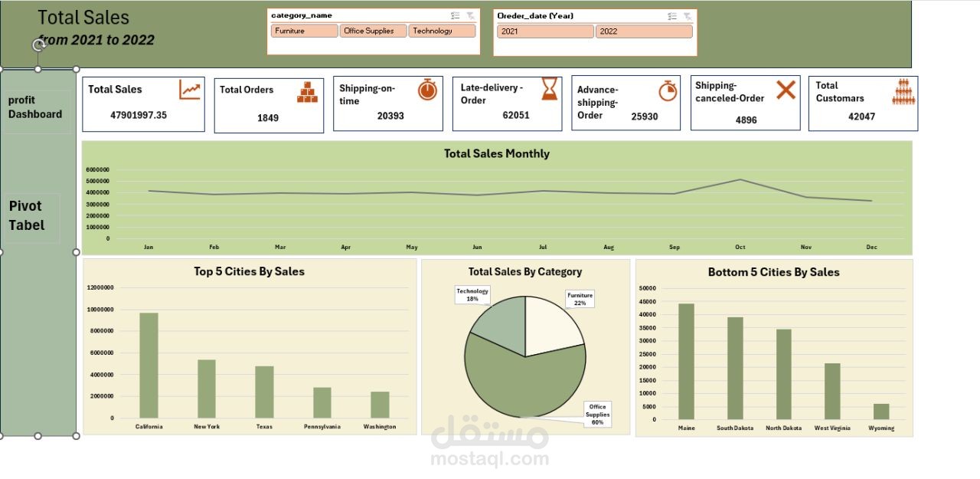Viewport: 980px width, 479px height.
Task: Clear the Oreder_date Year slicer filter
Action: tap(688, 15)
